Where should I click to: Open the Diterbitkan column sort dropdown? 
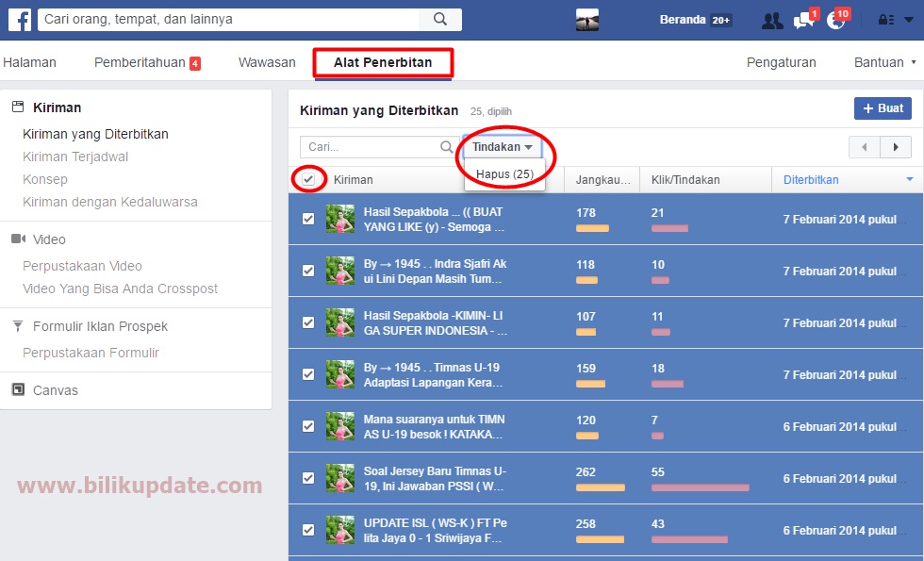910,179
